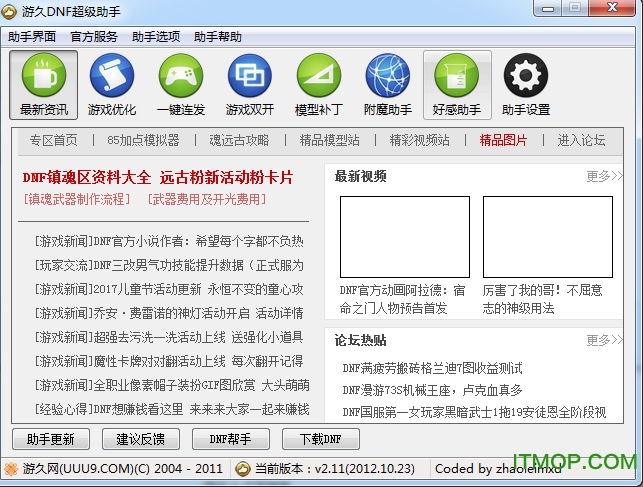Open the 助手界面 menu

coord(32,37)
